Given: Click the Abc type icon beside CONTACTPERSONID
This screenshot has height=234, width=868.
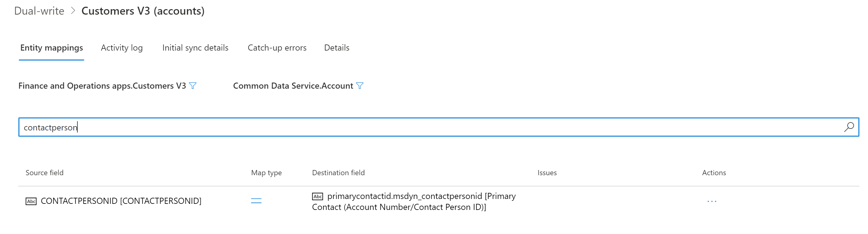Looking at the screenshot, I should pyautogui.click(x=31, y=201).
